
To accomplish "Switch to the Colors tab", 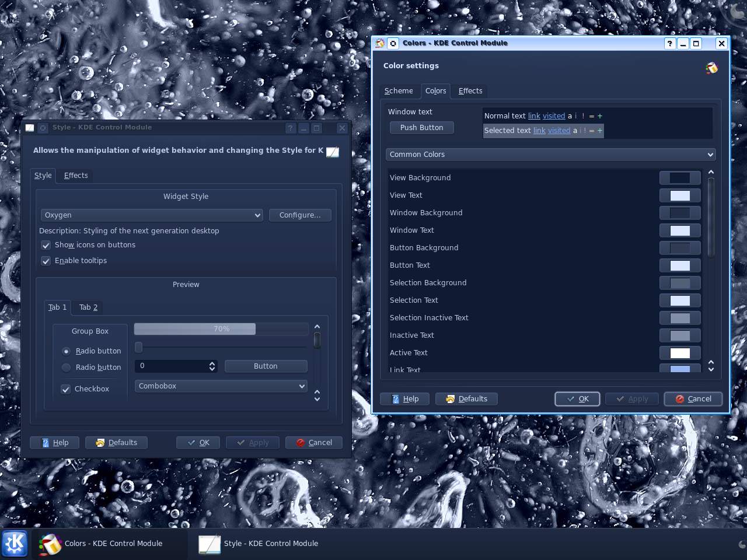I will (x=435, y=91).
